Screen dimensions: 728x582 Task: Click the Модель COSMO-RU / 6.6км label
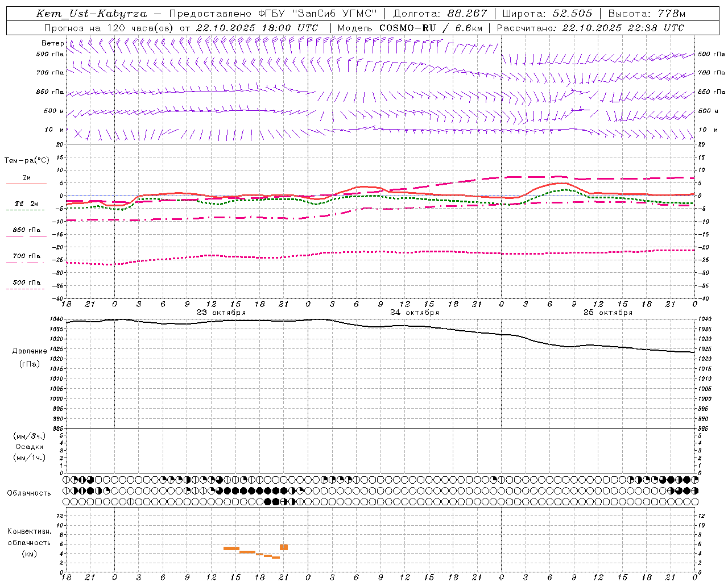pyautogui.click(x=410, y=28)
